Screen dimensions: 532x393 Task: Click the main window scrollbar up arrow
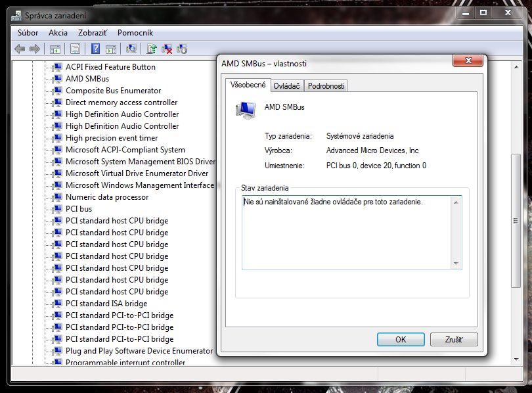click(516, 67)
